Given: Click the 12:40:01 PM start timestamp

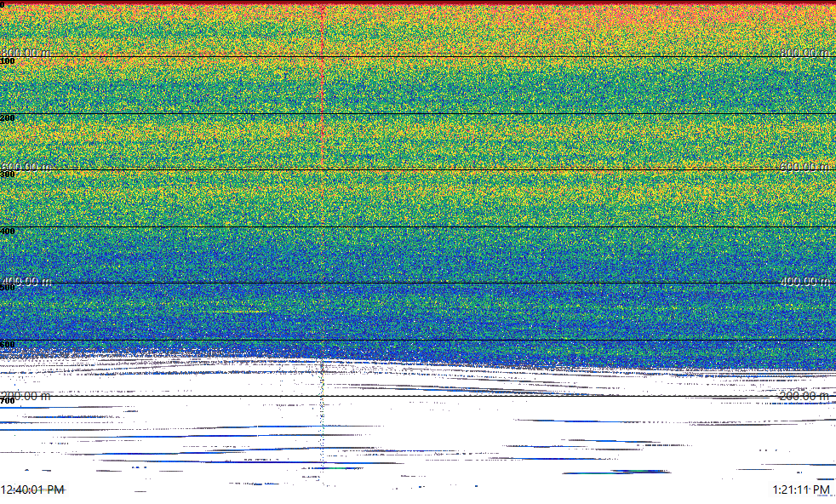Looking at the screenshot, I should pyautogui.click(x=32, y=490).
